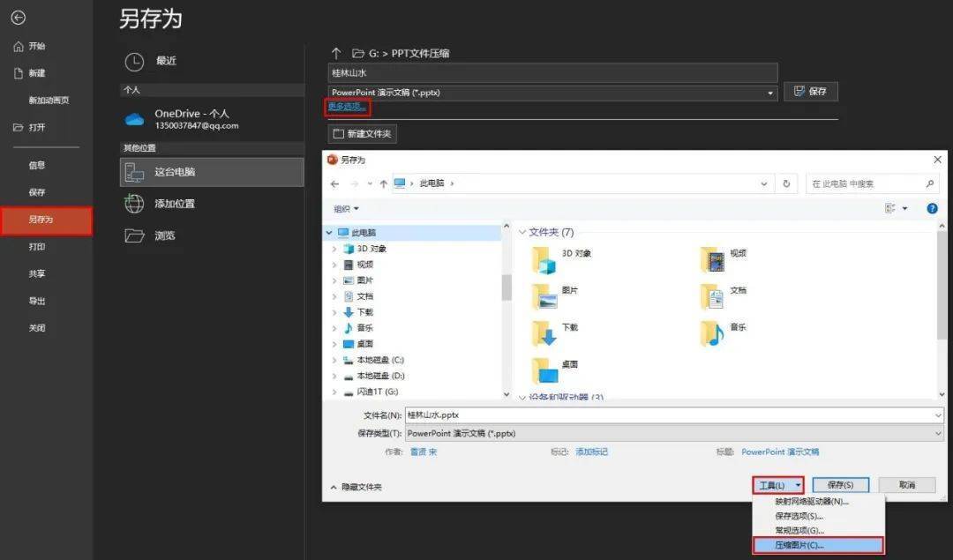Open the 图片 folder icon
The image size is (953, 560).
[544, 297]
